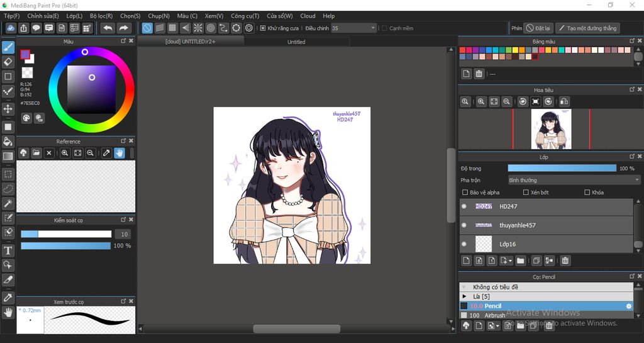The image size is (644, 343).
Task: Turn snap off with the circle-slash icon
Action: point(147,28)
